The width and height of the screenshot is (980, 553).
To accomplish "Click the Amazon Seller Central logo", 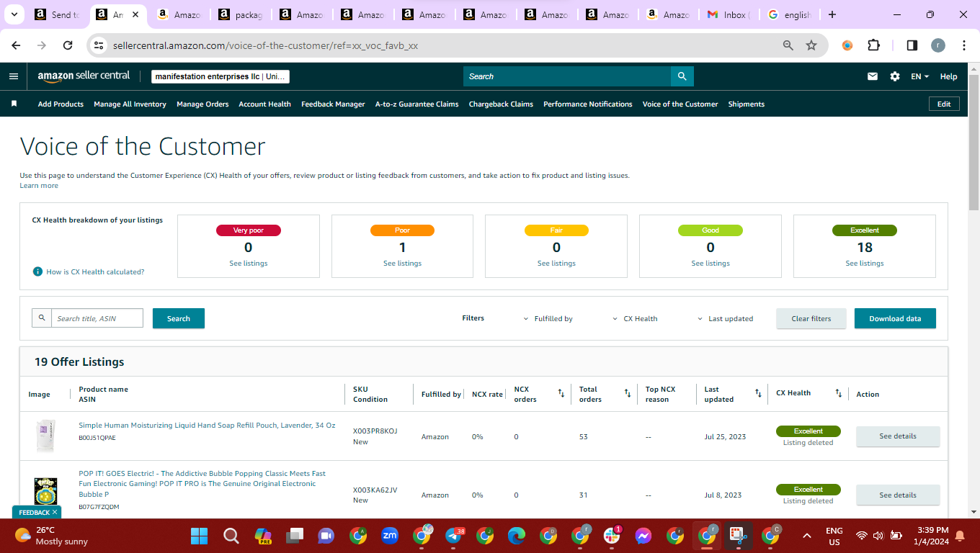I will point(84,76).
